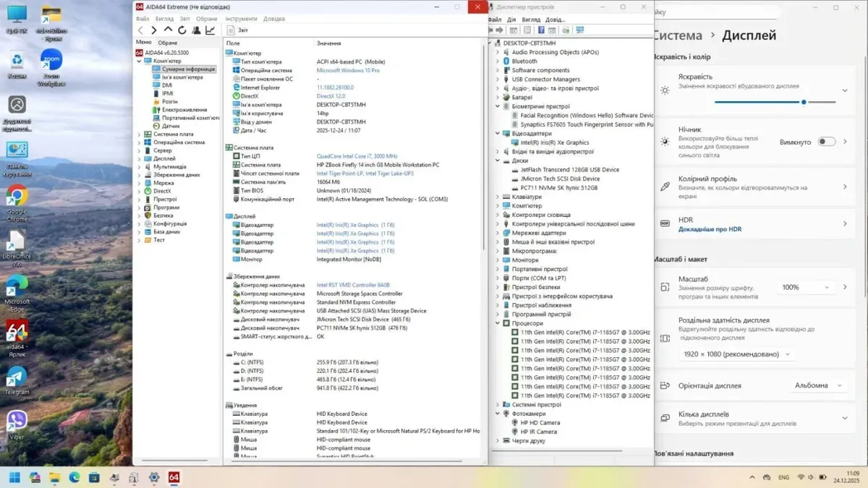868x488 pixels.
Task: Open the display resolution 1920 × 1080 dropdown
Action: coord(737,354)
